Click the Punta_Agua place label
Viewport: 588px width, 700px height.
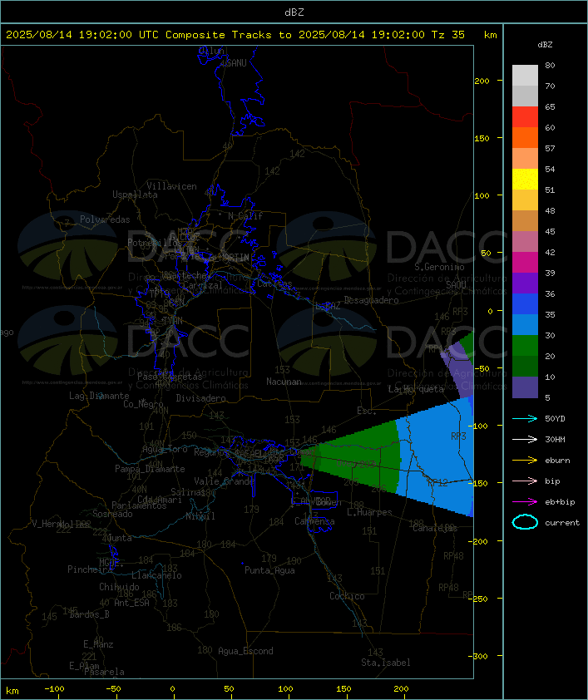(269, 570)
